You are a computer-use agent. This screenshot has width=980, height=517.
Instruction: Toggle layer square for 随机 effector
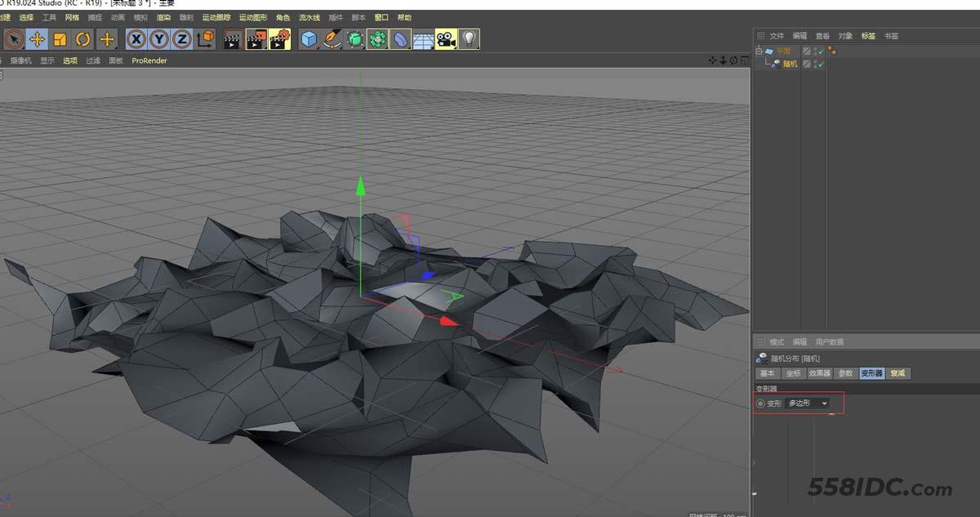[807, 64]
